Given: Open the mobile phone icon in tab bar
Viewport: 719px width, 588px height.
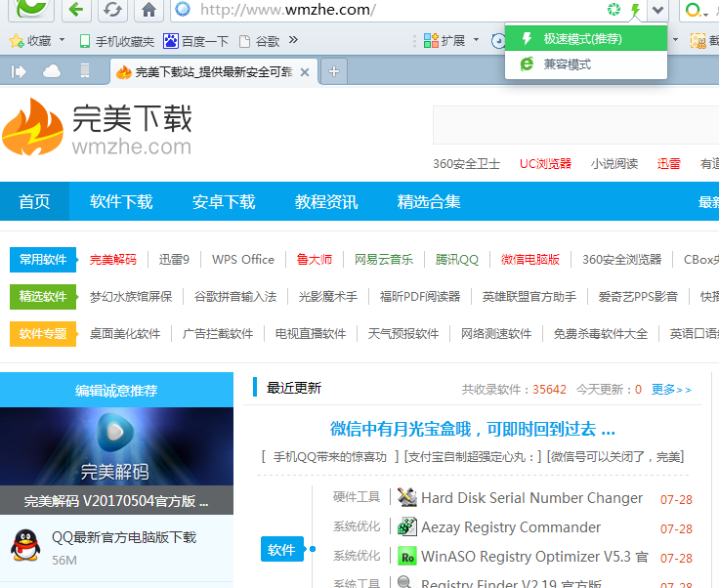Looking at the screenshot, I should [85, 70].
